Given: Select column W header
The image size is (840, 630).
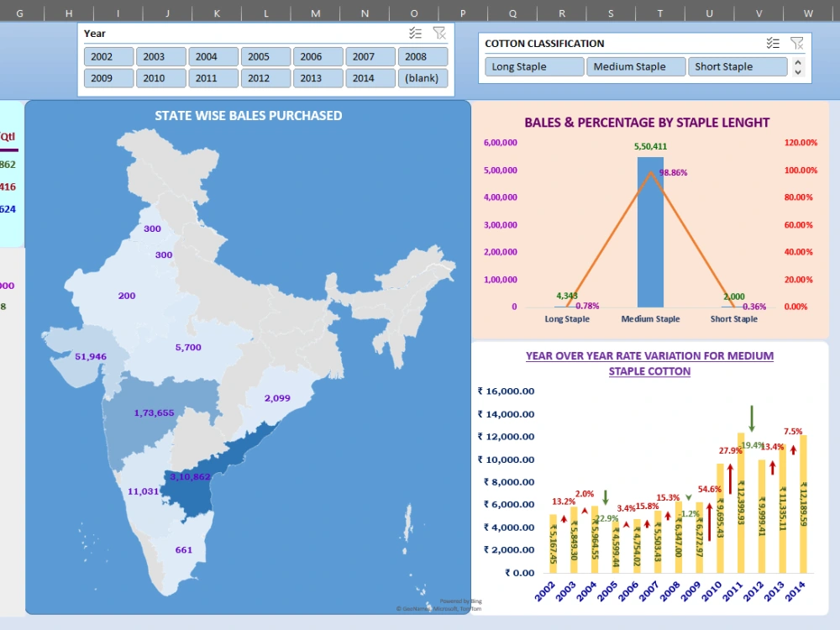Looking at the screenshot, I should [x=808, y=13].
